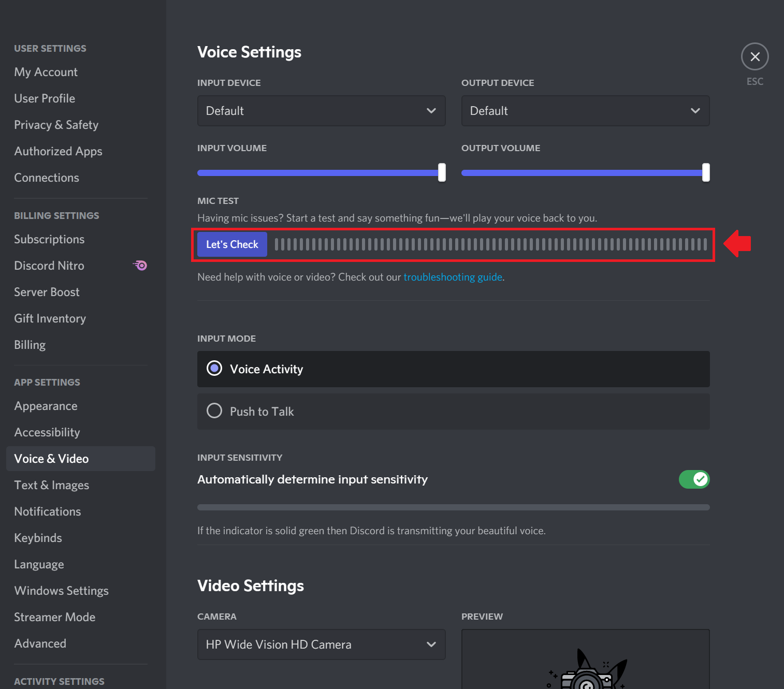
Task: Click the Camera dropdown chevron arrow
Action: point(431,644)
